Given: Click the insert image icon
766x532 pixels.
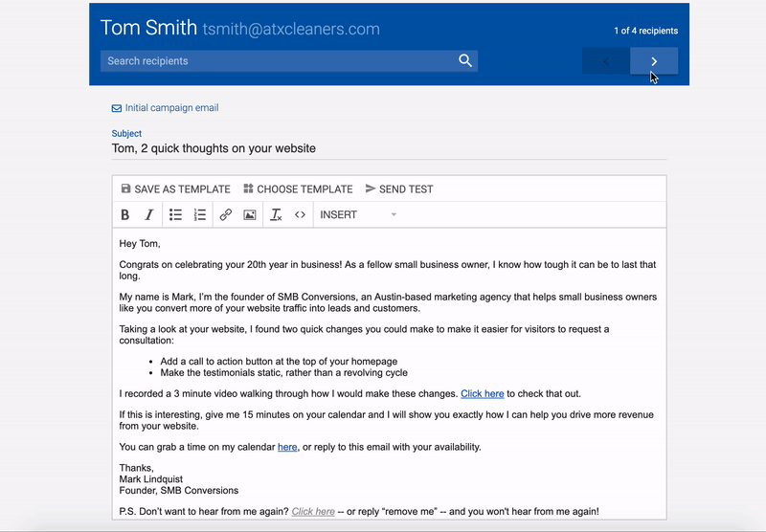Looking at the screenshot, I should pos(250,215).
